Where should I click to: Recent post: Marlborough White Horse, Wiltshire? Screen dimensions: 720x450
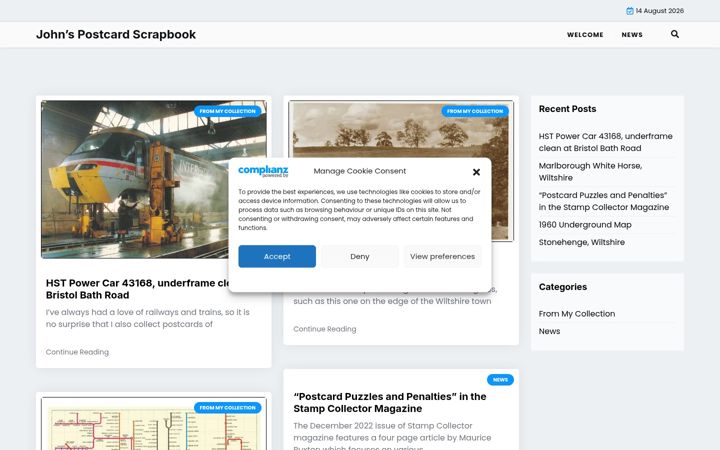tap(590, 172)
